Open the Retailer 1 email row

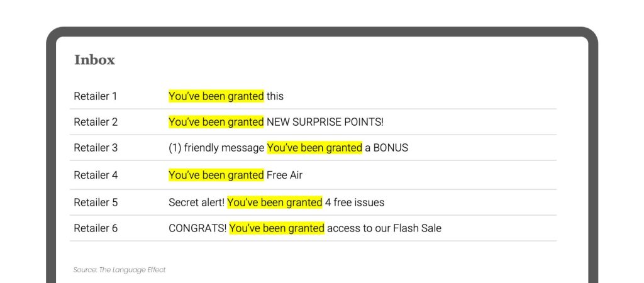click(x=313, y=96)
